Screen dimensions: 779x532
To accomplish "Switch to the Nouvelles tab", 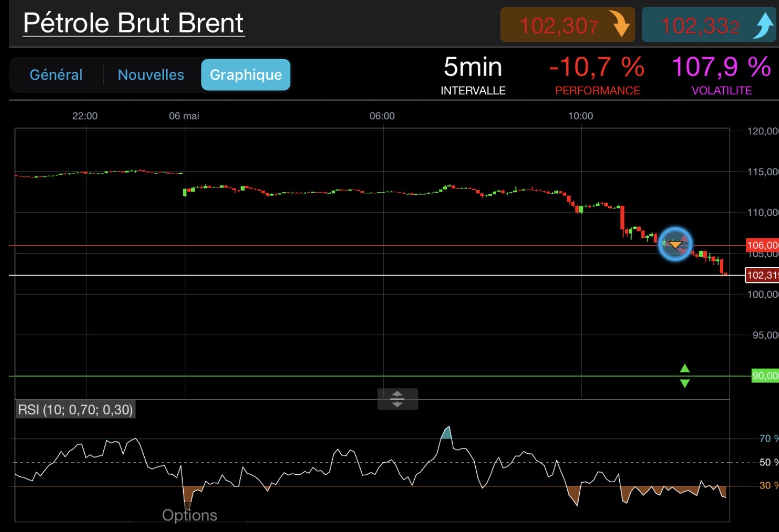I will tap(151, 74).
